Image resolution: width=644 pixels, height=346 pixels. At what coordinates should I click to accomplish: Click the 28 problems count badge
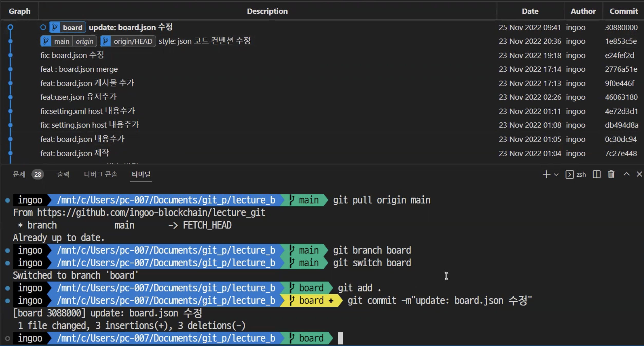click(38, 175)
